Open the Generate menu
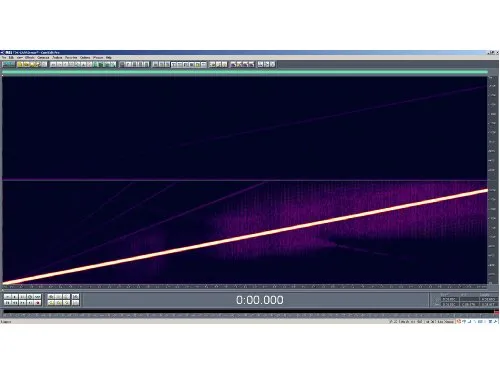The height and width of the screenshot is (375, 500). pyautogui.click(x=43, y=58)
